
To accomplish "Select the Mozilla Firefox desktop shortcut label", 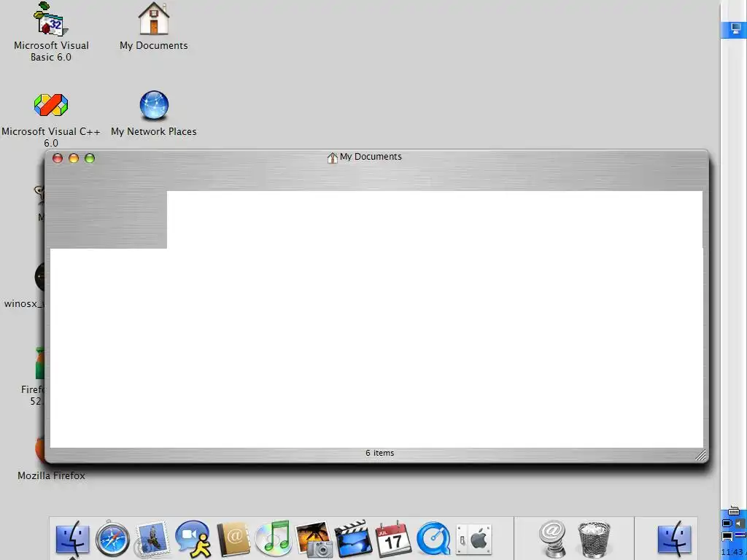I will (x=52, y=475).
